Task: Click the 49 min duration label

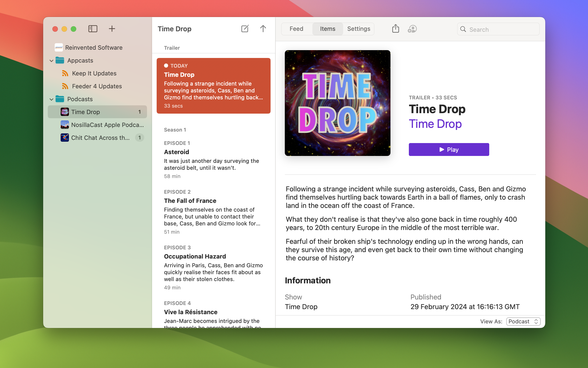Action: click(172, 288)
